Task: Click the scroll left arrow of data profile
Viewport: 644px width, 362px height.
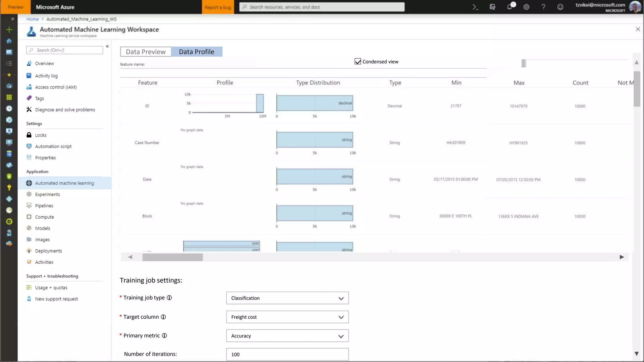Action: coord(130,257)
